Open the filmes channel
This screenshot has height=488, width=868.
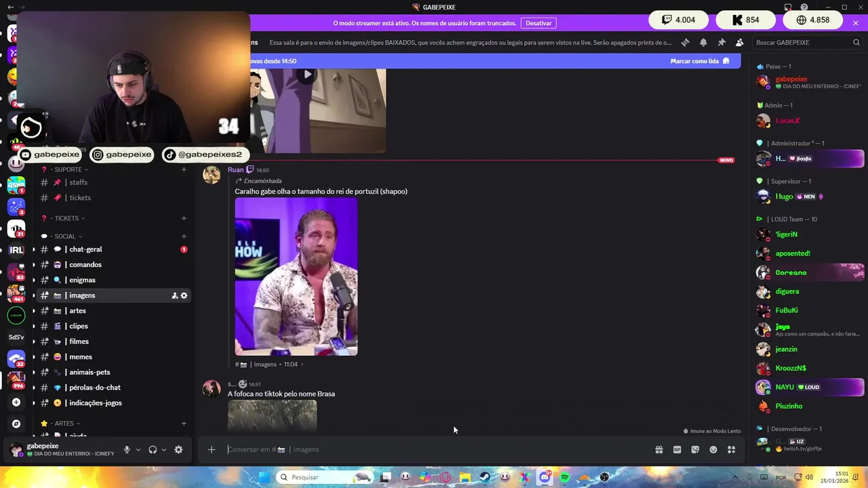[x=113, y=342]
